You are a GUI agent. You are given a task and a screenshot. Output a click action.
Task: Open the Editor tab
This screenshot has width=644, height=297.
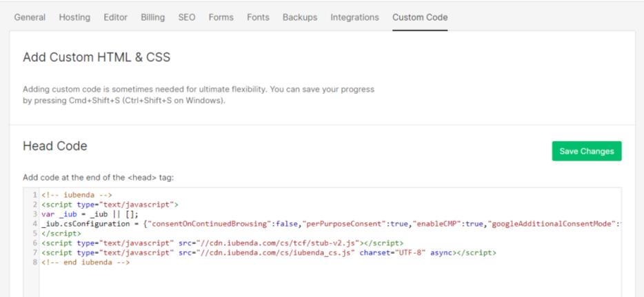tap(115, 17)
